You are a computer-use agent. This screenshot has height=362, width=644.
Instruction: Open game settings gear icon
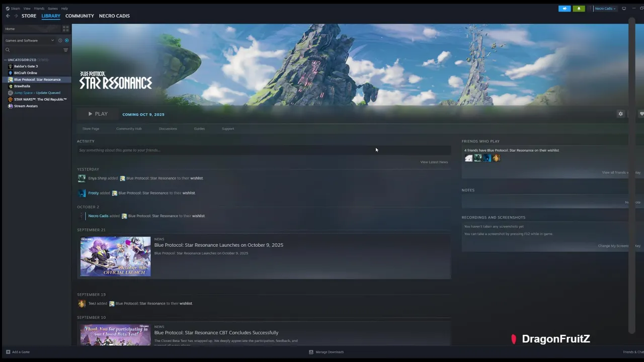(620, 114)
